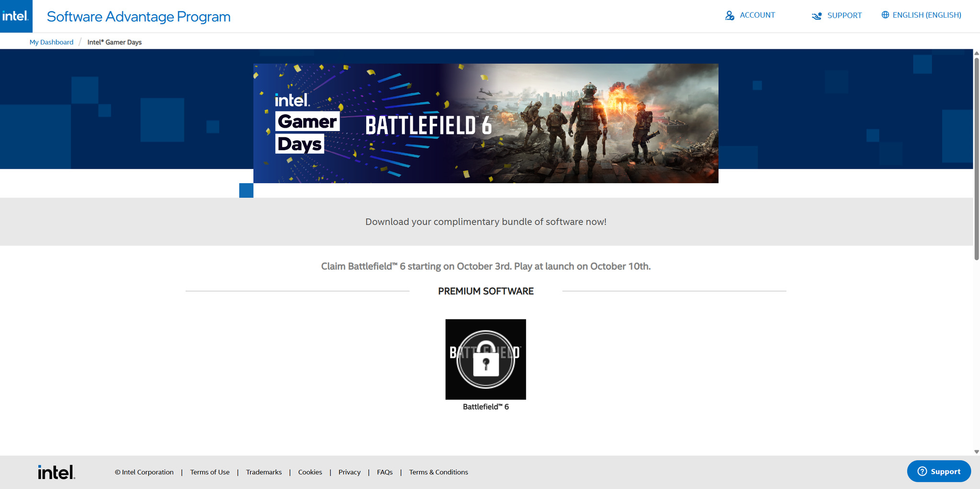Screen dimensions: 980x489
Task: Click the 'Claim Battlefield 6 starting on October 3rd' text
Action: pos(486,267)
